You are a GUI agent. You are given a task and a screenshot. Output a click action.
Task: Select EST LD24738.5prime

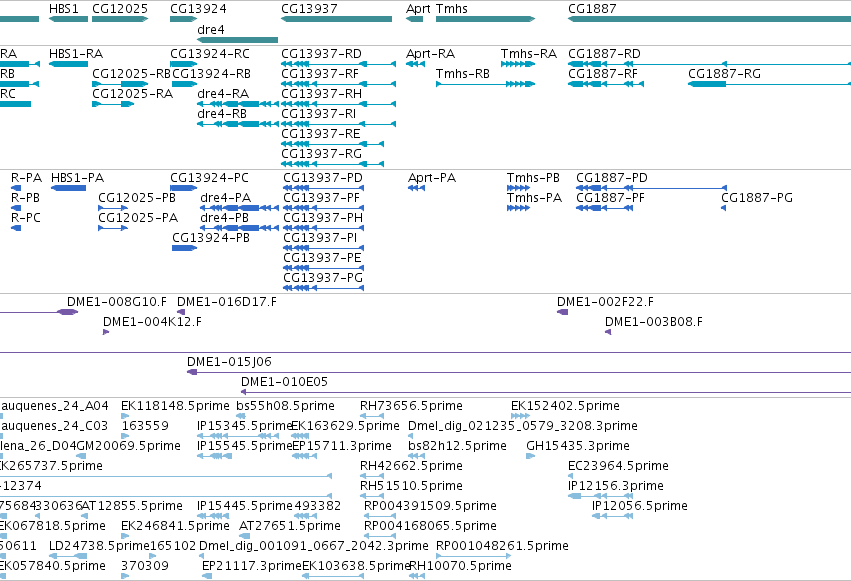click(68, 556)
